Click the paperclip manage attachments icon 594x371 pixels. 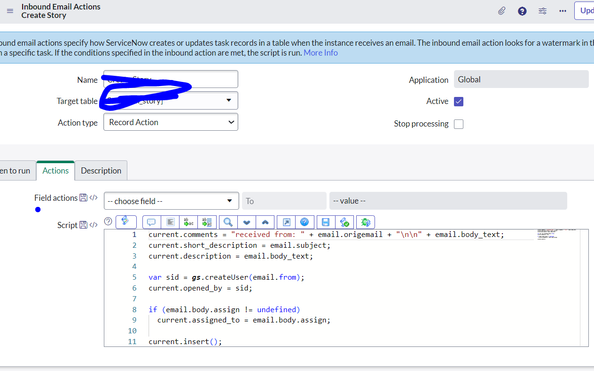tap(502, 11)
